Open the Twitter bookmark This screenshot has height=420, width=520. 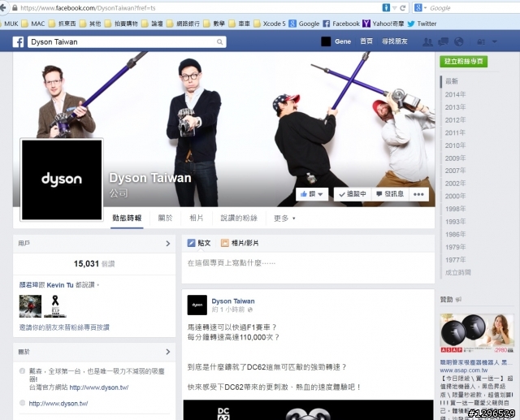coord(422,24)
